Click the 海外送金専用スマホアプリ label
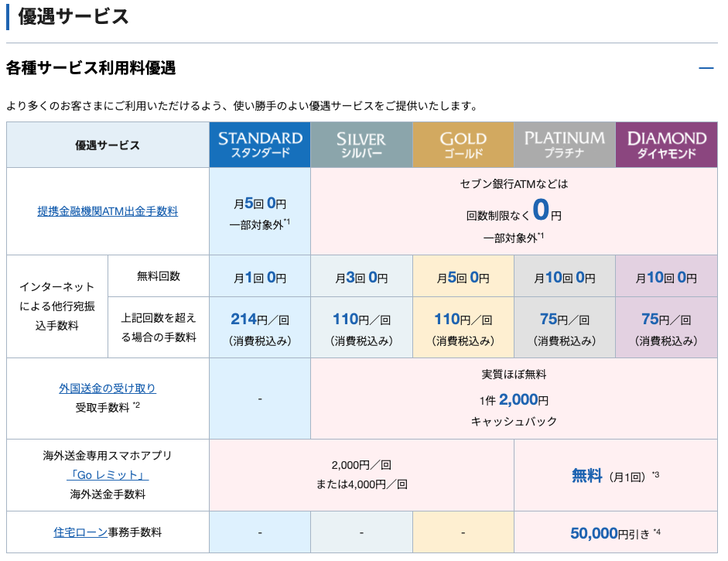This screenshot has height=561, width=728. [x=108, y=456]
